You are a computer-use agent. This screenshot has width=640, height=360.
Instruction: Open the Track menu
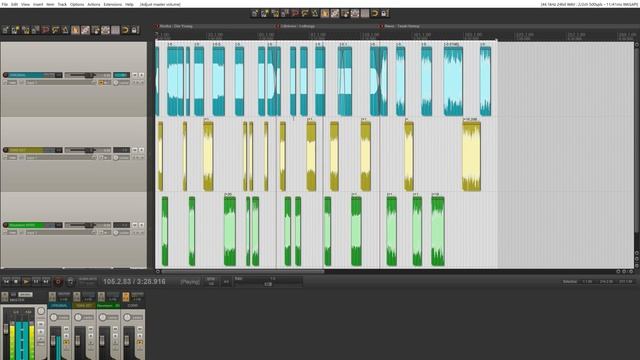62,4
